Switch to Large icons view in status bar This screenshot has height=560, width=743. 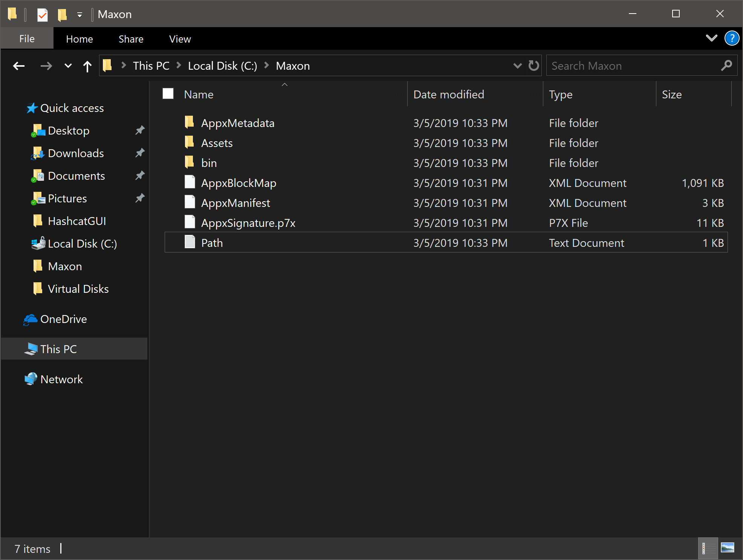(x=728, y=548)
